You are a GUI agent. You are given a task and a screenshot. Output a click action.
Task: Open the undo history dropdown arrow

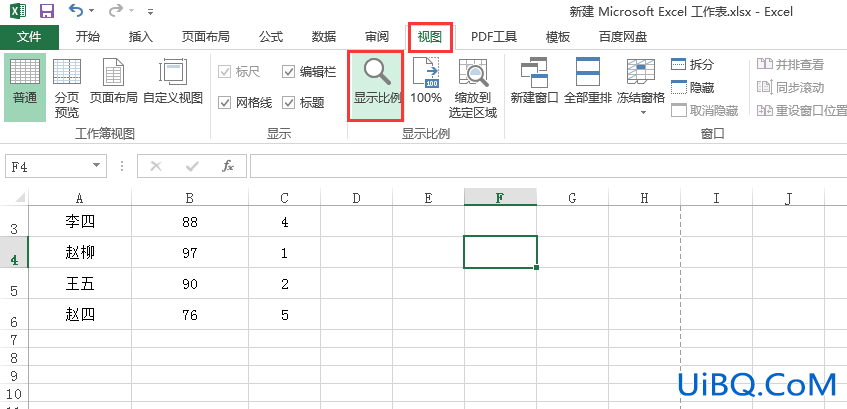(x=91, y=11)
